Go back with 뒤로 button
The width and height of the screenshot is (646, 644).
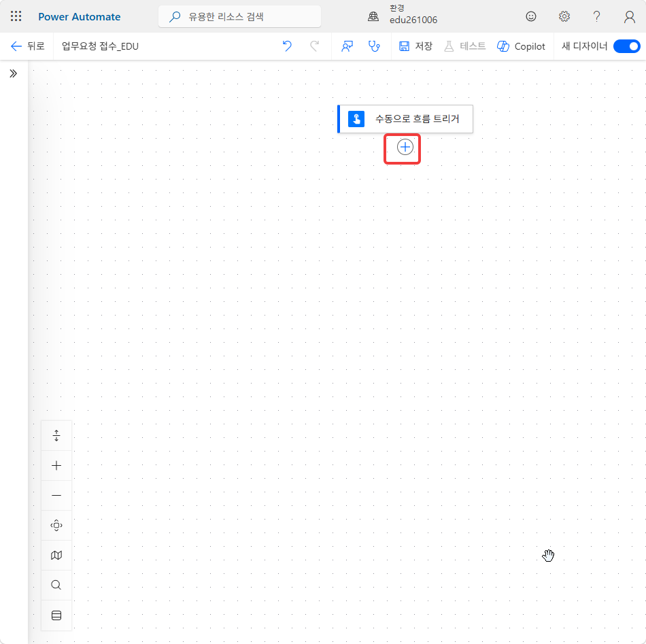[x=27, y=46]
